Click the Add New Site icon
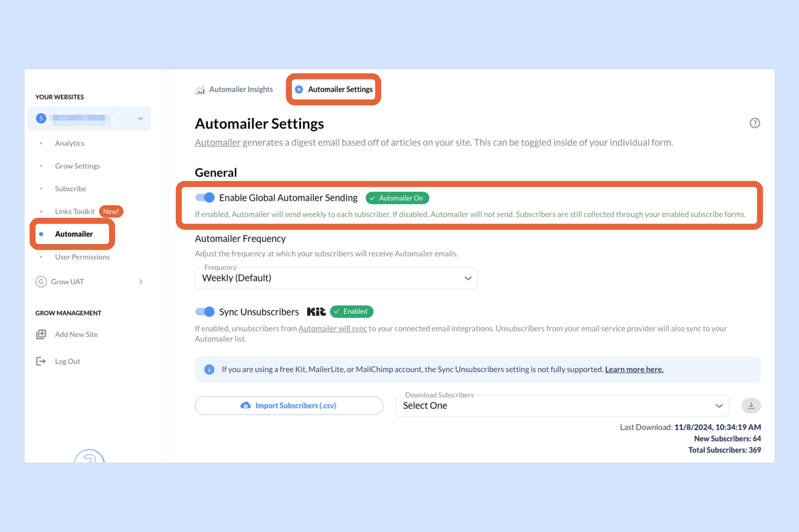Image resolution: width=799 pixels, height=532 pixels. pos(41,334)
